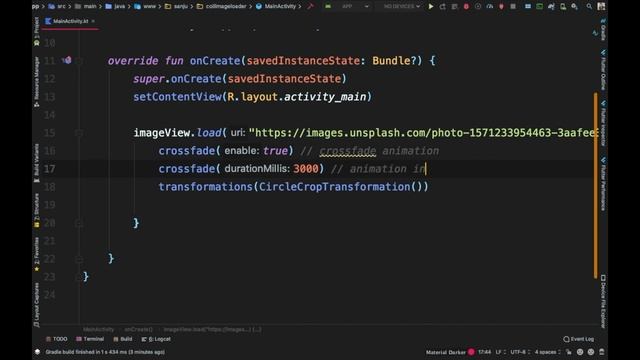Open the Terminal tool window
The height and width of the screenshot is (360, 640).
coord(90,339)
